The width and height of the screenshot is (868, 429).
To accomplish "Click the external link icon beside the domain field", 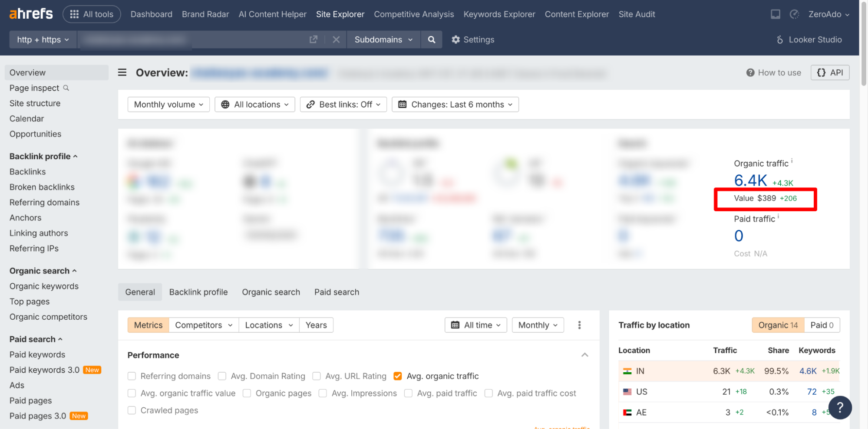I will point(314,39).
